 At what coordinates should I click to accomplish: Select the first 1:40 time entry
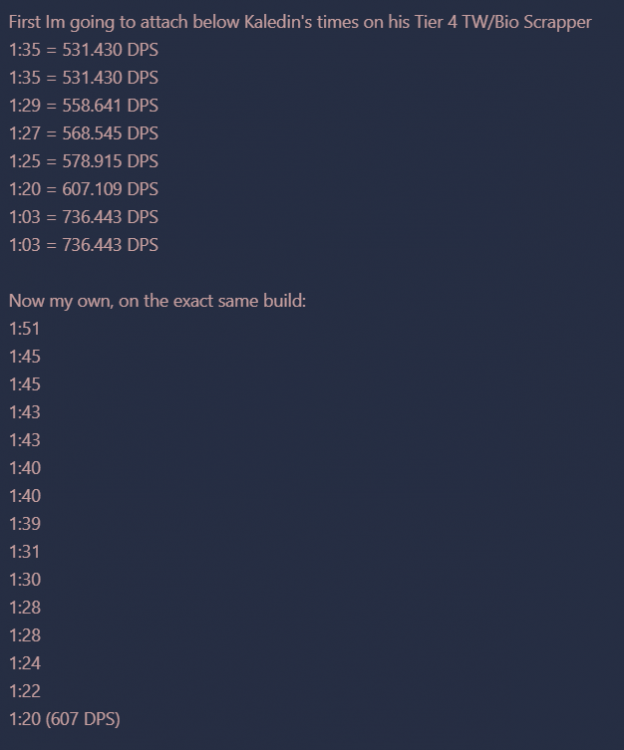24,468
